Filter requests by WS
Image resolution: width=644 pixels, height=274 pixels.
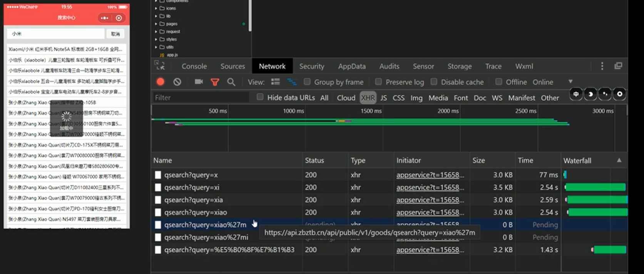pyautogui.click(x=497, y=98)
